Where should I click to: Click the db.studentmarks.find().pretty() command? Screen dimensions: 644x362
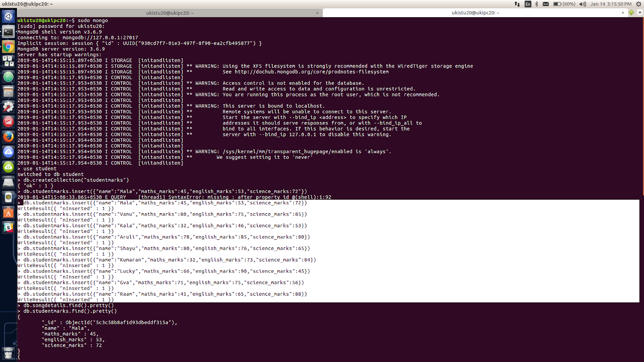tap(70, 311)
